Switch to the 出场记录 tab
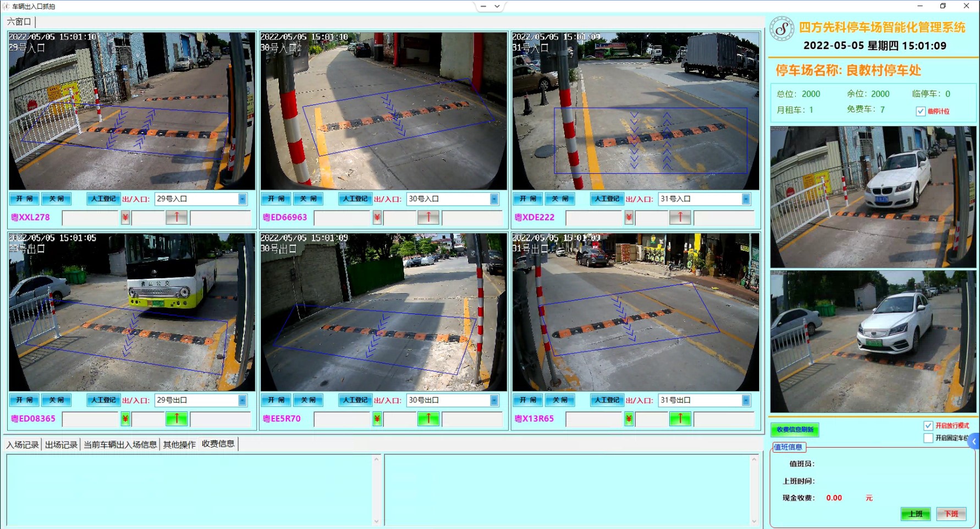The height and width of the screenshot is (529, 980). [61, 445]
